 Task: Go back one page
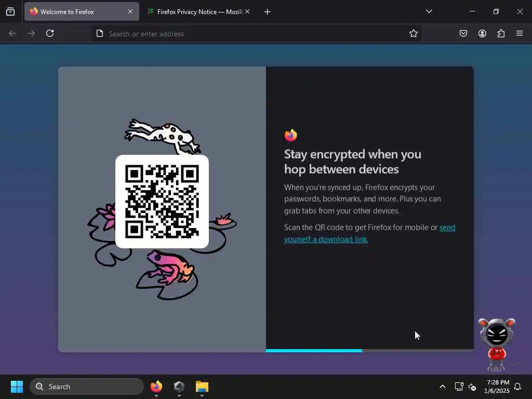[x=12, y=33]
